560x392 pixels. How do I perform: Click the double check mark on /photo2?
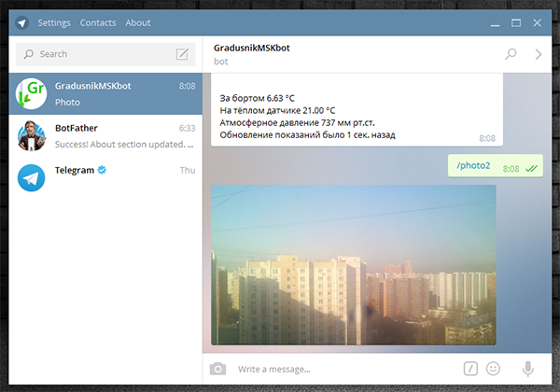click(531, 169)
